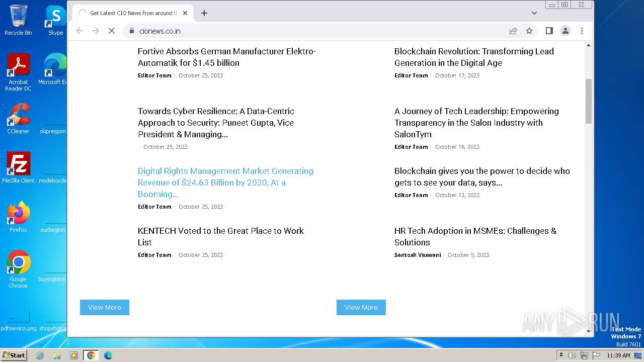Launch Acrobat Reader DC from desktop
Image resolution: width=644 pixels, height=362 pixels.
point(18,72)
